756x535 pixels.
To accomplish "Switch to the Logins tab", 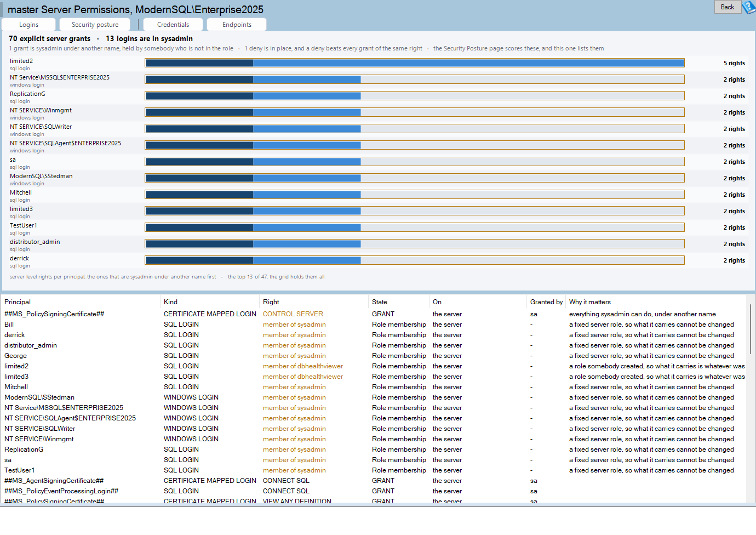I will [28, 25].
